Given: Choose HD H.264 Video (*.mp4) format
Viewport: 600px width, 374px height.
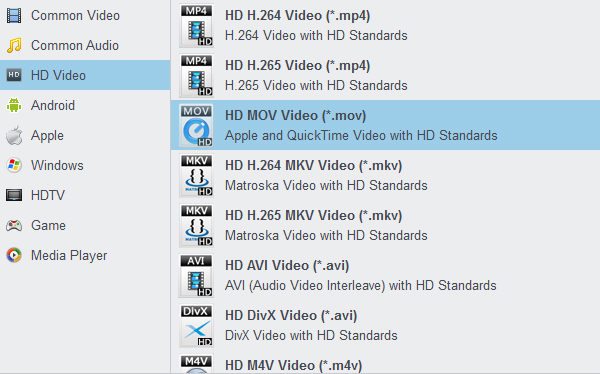Looking at the screenshot, I should pyautogui.click(x=385, y=25).
